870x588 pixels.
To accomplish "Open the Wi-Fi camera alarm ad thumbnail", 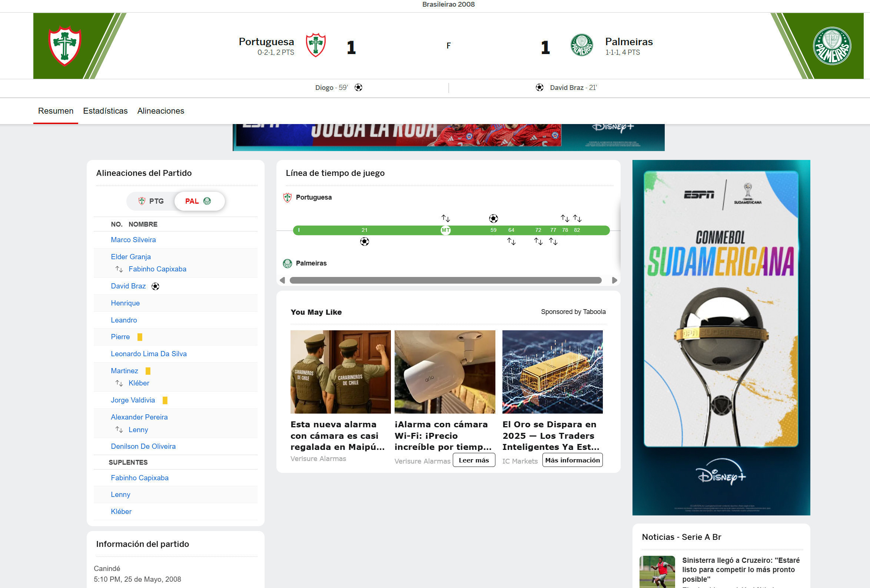I will (x=445, y=372).
